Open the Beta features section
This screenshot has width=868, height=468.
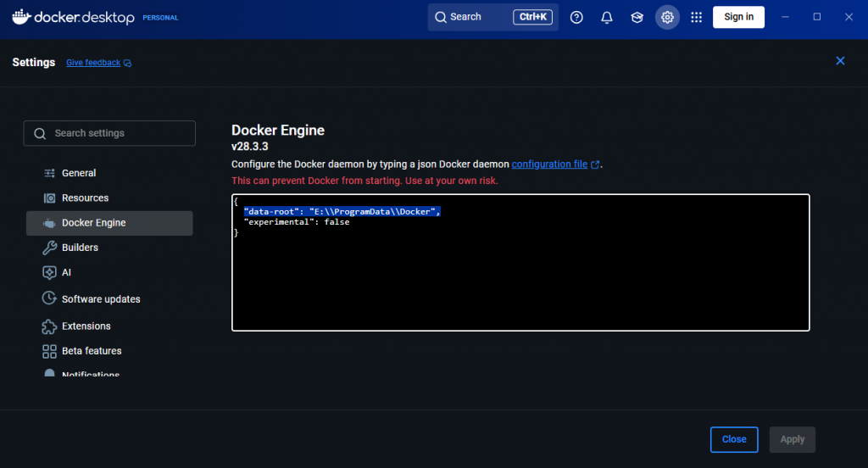point(92,351)
